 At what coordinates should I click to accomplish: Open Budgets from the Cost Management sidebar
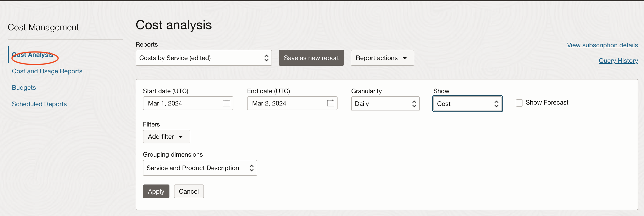pyautogui.click(x=24, y=87)
